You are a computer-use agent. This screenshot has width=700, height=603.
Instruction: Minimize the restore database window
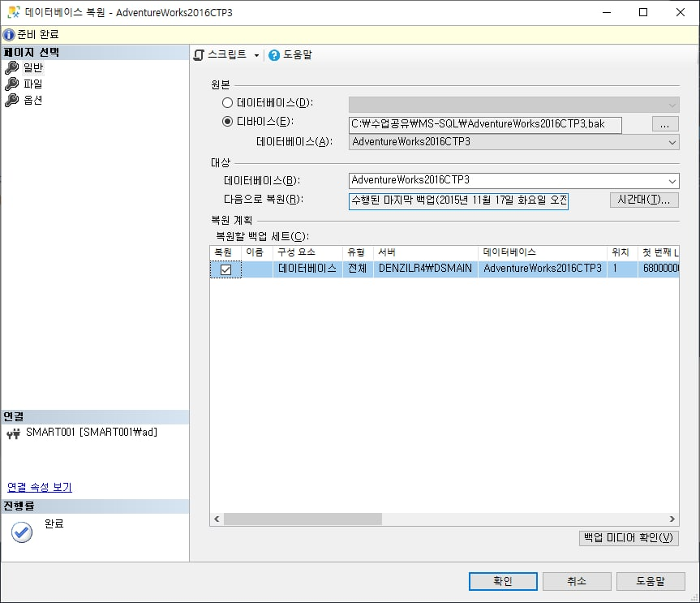pyautogui.click(x=606, y=12)
